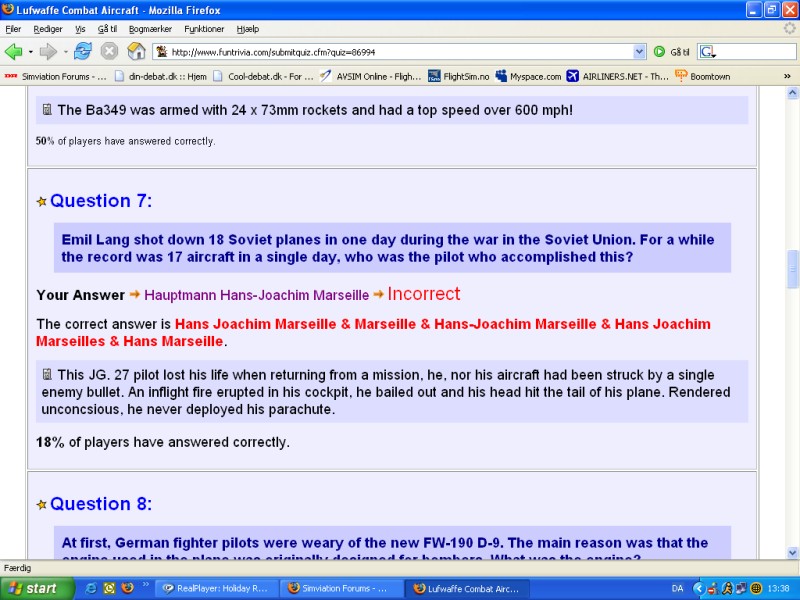Open the Hjælp menu

click(247, 29)
